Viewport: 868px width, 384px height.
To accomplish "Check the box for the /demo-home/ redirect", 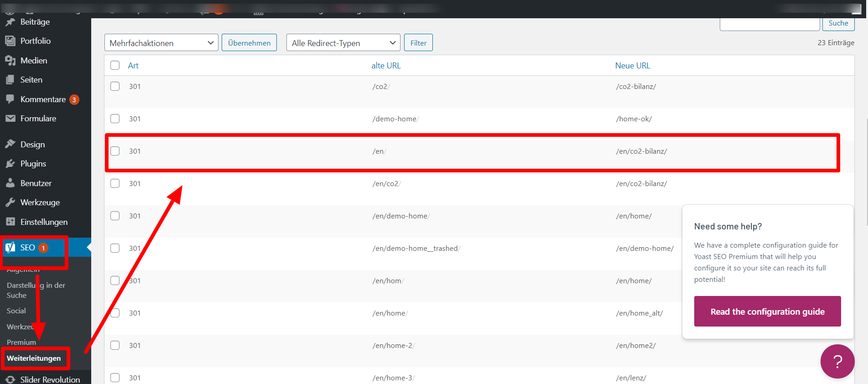I will pos(115,119).
